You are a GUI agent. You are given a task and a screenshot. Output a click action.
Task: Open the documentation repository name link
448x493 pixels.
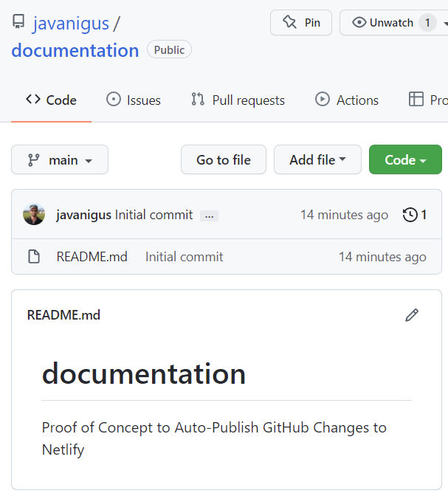(x=75, y=51)
